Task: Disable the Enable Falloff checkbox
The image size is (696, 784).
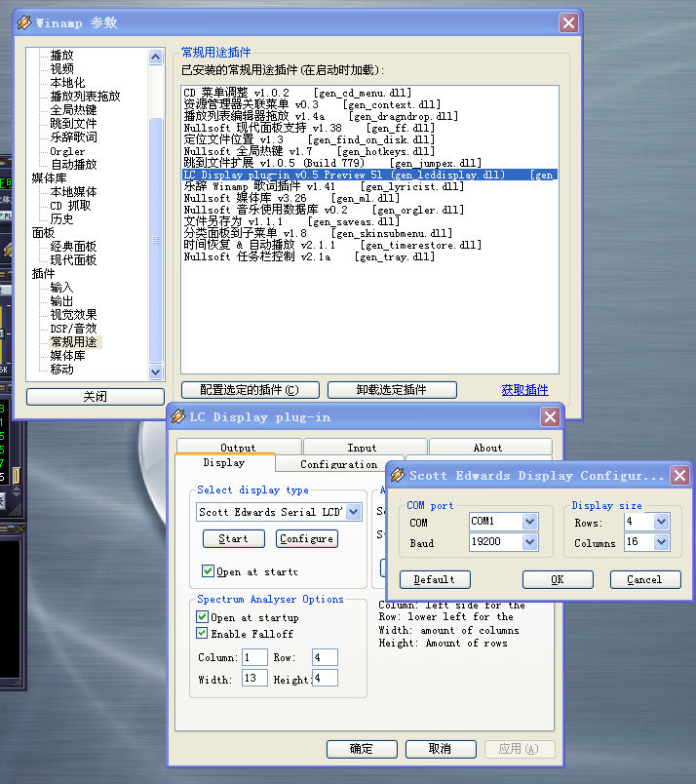Action: tap(202, 633)
